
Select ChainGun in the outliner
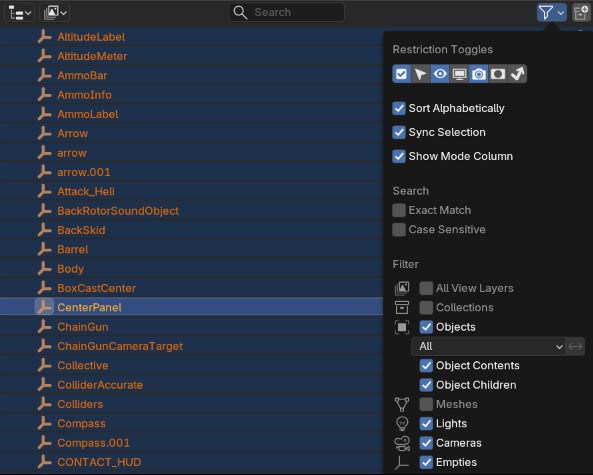tap(83, 327)
